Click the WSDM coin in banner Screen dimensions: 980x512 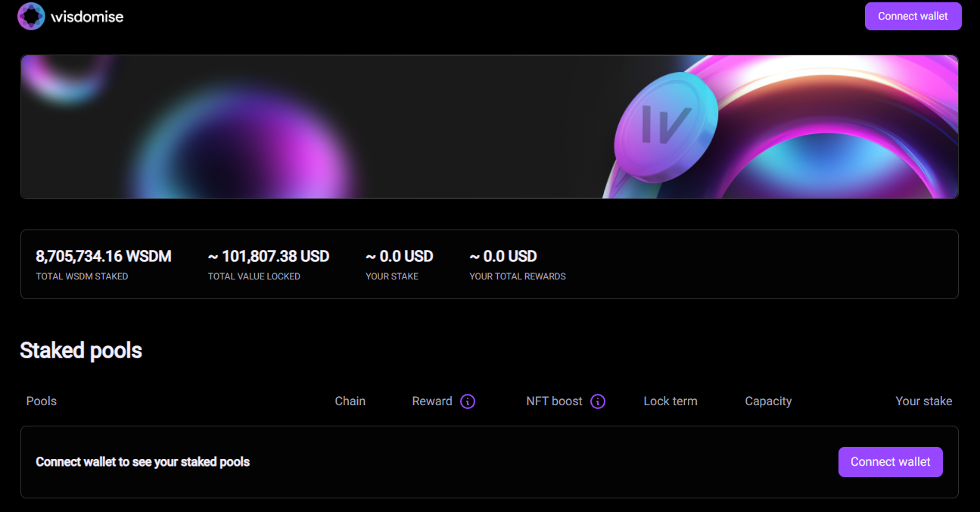pyautogui.click(x=666, y=126)
